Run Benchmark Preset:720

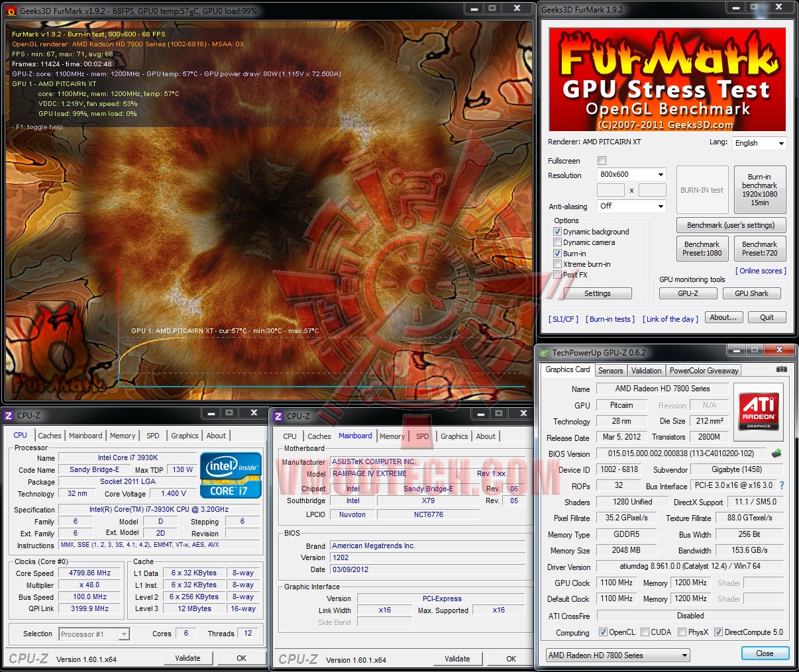(x=760, y=249)
